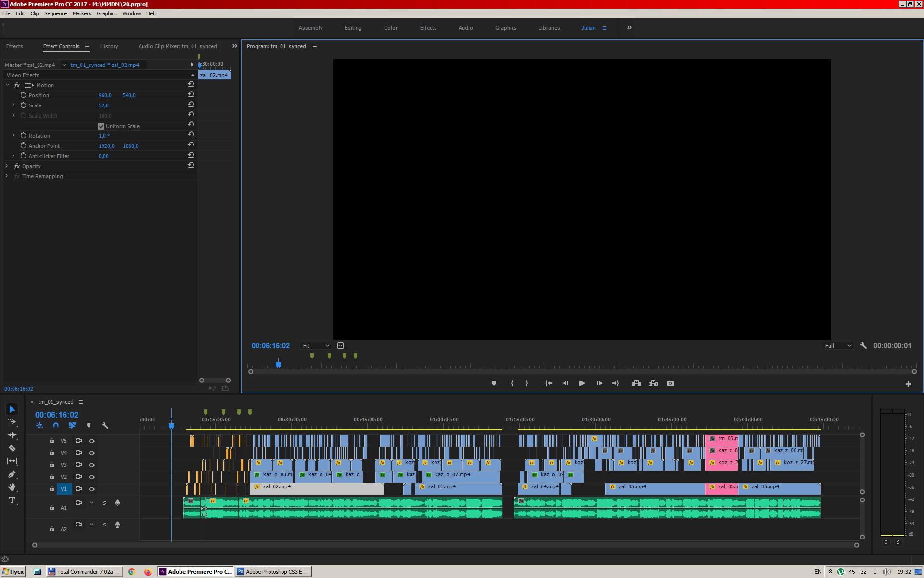924x578 pixels.
Task: Select the Pen tool in timeline toolbox
Action: coord(12,474)
